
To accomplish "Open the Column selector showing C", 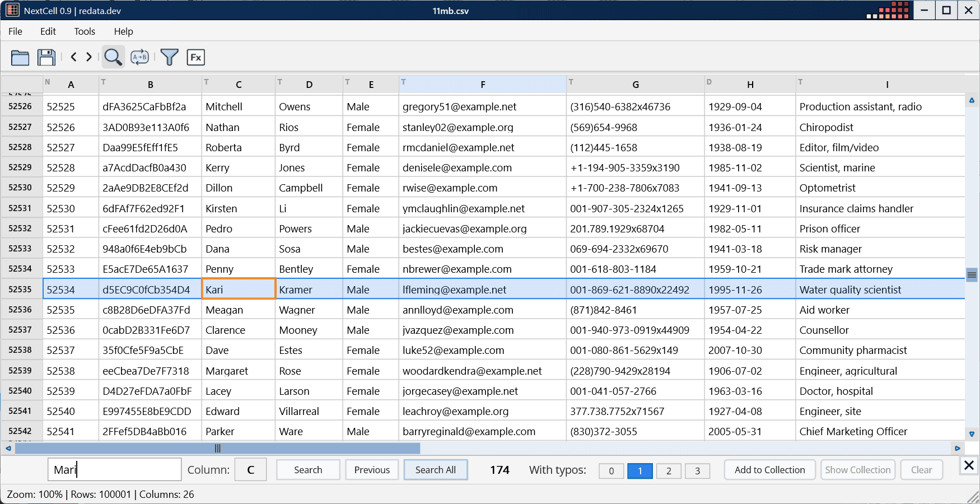I will click(250, 469).
